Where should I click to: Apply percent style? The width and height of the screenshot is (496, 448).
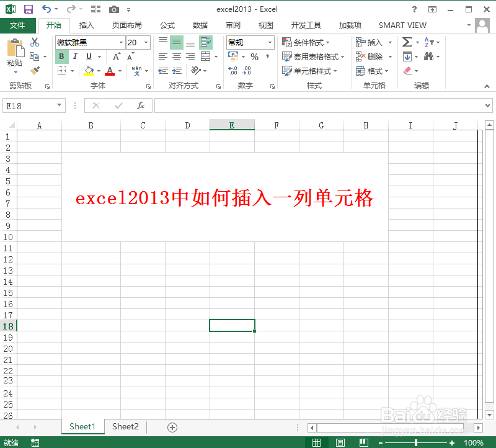254,56
